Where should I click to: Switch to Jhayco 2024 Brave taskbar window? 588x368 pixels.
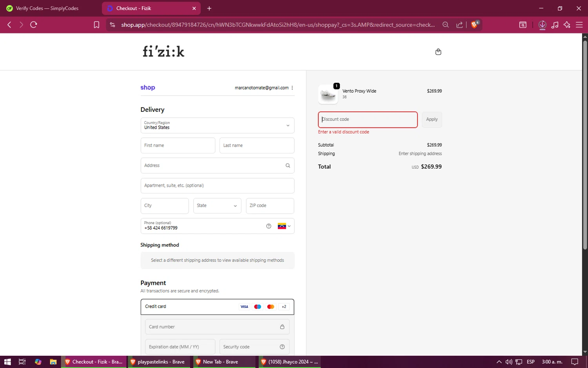(290, 362)
